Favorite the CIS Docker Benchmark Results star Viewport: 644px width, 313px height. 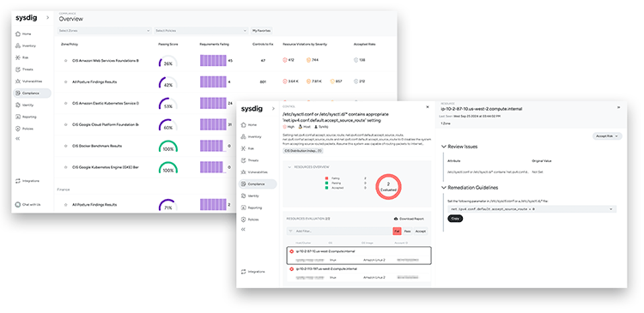point(66,146)
